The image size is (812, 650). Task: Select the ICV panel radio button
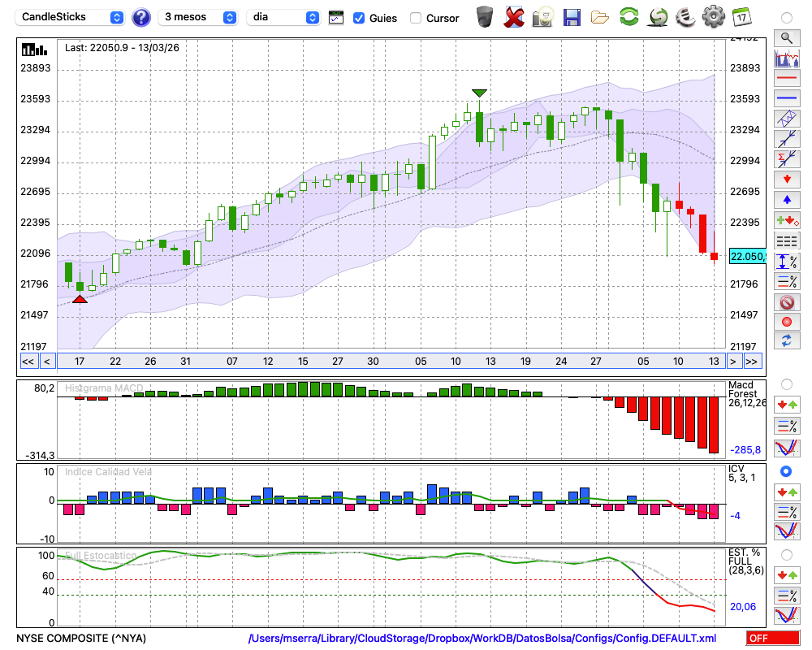coord(786,471)
